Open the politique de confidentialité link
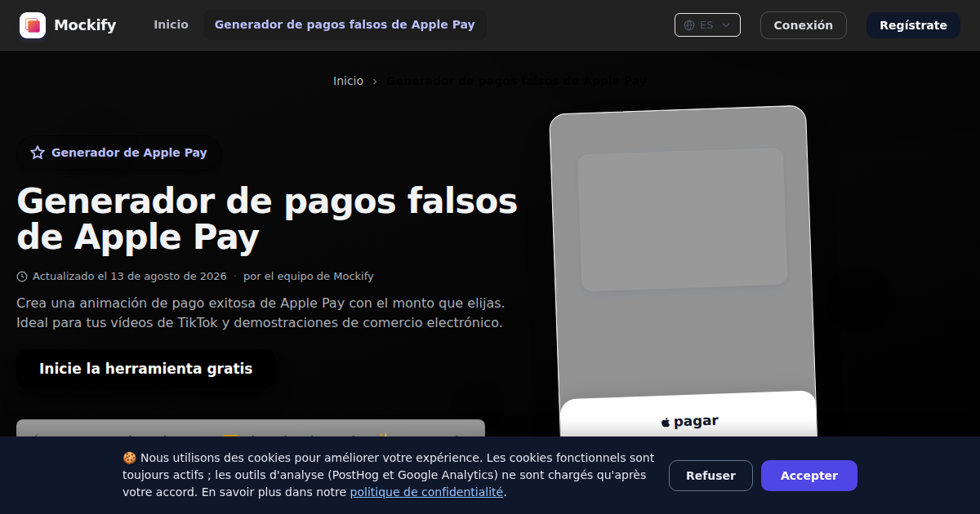The height and width of the screenshot is (514, 980). pyautogui.click(x=426, y=492)
